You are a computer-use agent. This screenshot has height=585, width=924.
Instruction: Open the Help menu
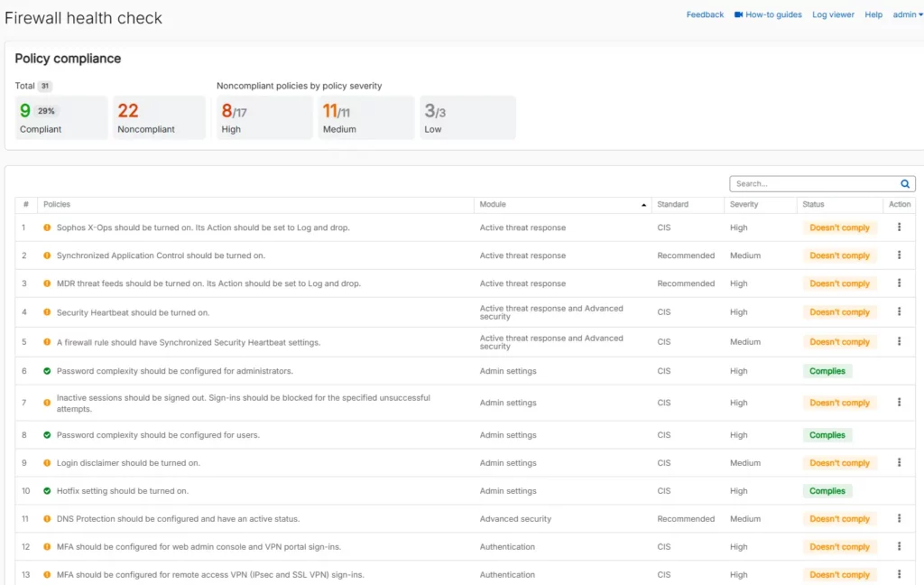873,14
